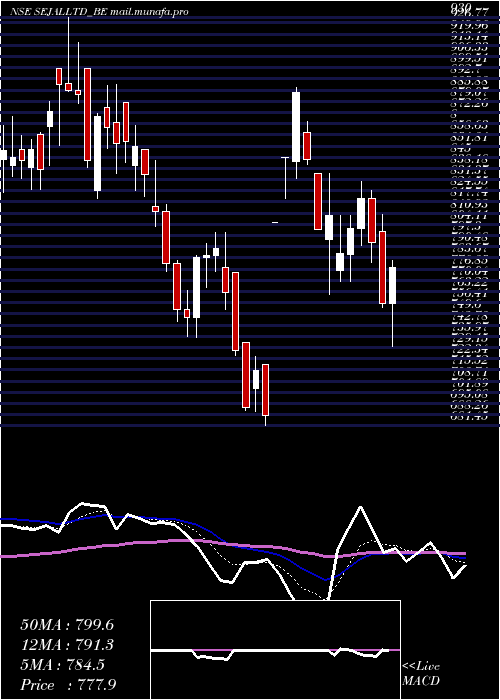
Task: Click the <<Live MACD label
Action: (x=421, y=674)
